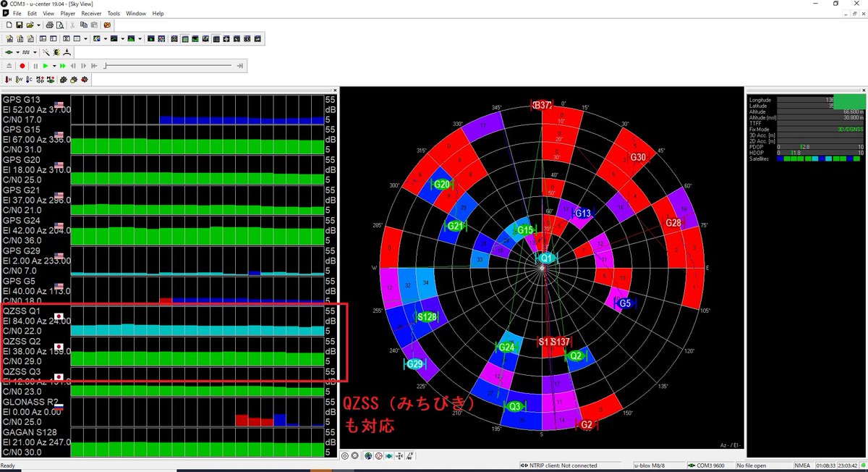Click the step backward player button

click(73, 66)
